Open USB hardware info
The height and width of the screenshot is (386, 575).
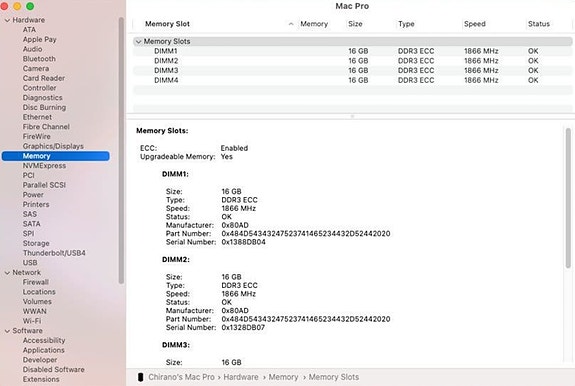click(30, 263)
